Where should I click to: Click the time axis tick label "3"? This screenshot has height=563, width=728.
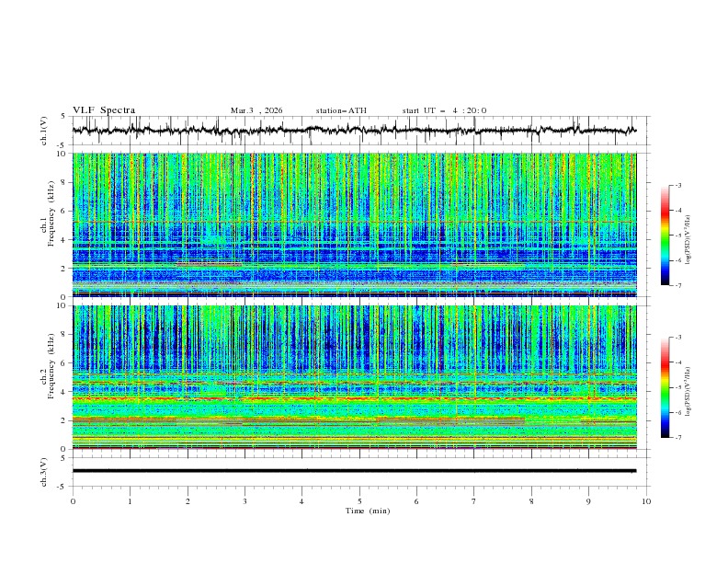(x=245, y=501)
